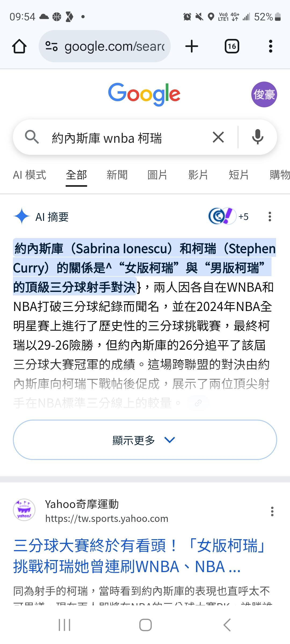290x644 pixels.
Task: Open AI summary source icons +5
Action: (x=229, y=216)
